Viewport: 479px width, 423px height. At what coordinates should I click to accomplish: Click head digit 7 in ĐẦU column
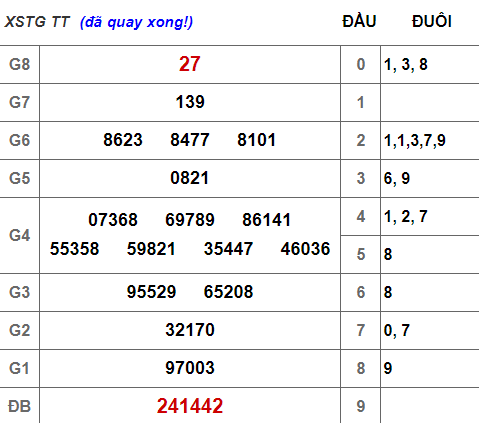coord(361,330)
